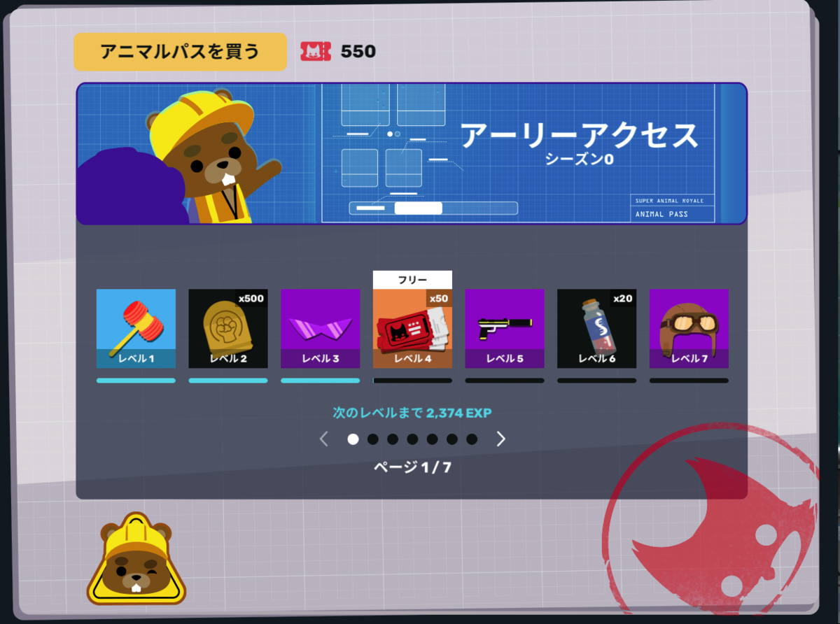Jump to the fifth page dot
Viewport: 840px width, 624px height.
coord(432,439)
